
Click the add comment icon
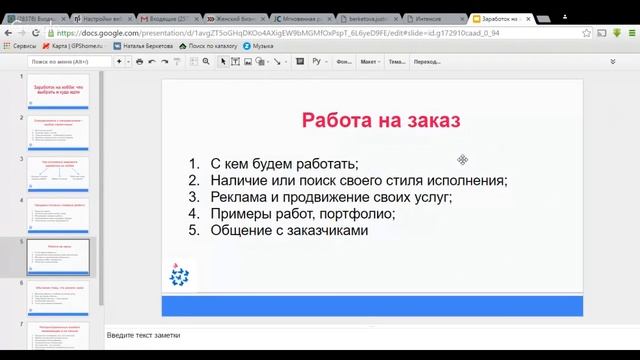click(x=300, y=62)
